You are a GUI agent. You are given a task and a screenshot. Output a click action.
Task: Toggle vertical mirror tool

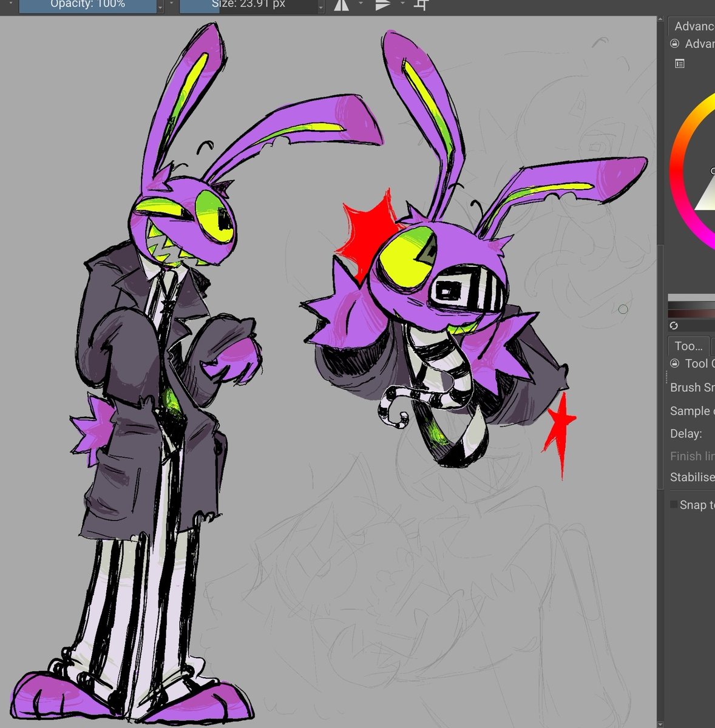pos(382,5)
